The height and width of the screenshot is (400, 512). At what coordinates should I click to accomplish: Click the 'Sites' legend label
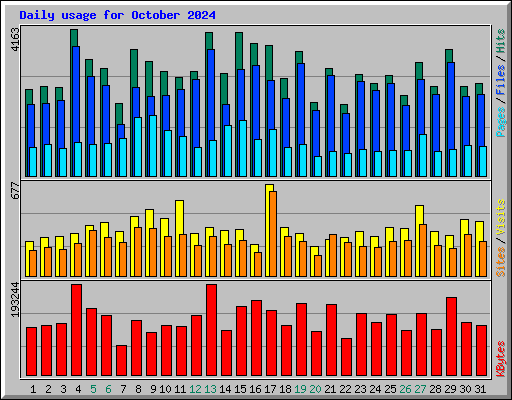[x=500, y=262]
